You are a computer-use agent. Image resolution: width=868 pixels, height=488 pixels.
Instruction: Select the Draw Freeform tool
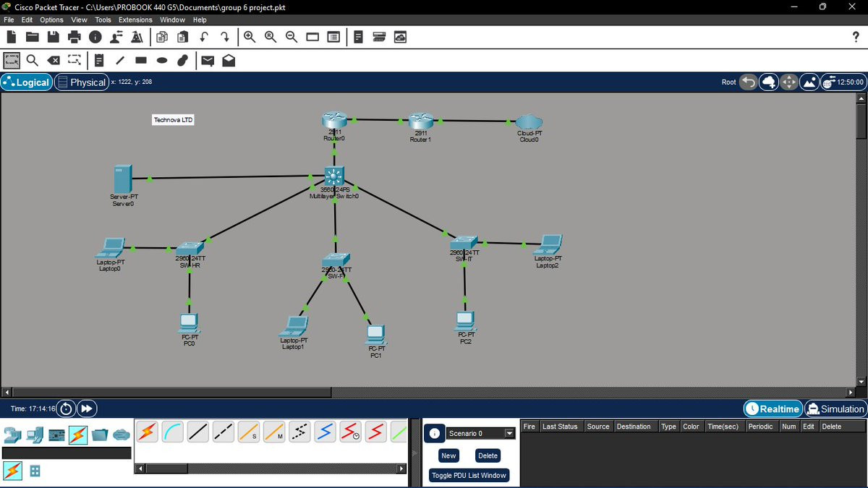(x=184, y=60)
